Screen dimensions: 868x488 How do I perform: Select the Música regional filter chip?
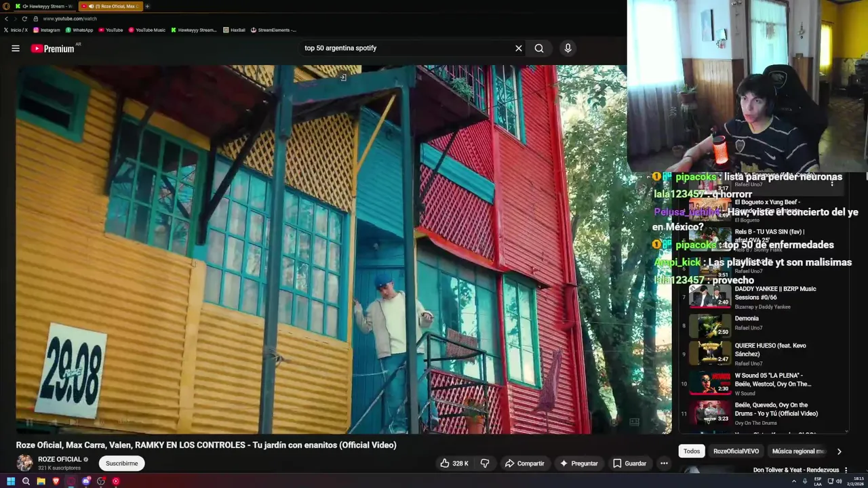point(798,451)
